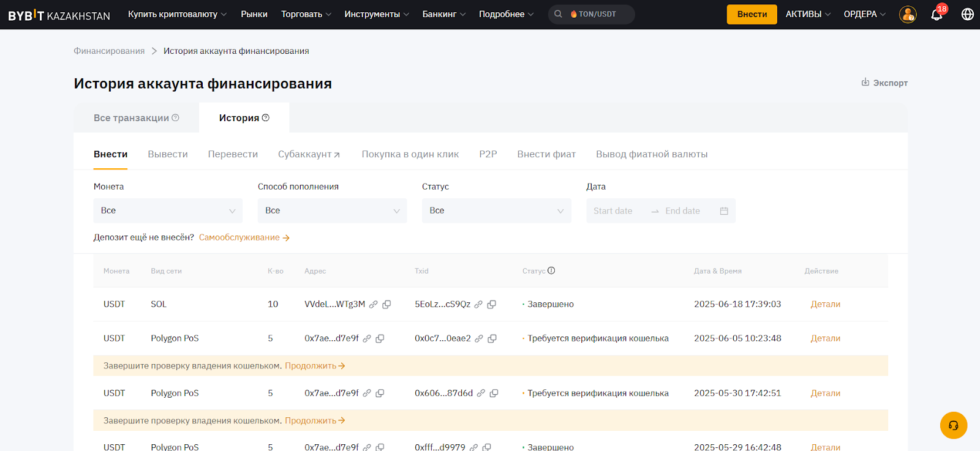Viewport: 980px width, 451px height.
Task: Open the Статус filter dropdown
Action: [496, 211]
